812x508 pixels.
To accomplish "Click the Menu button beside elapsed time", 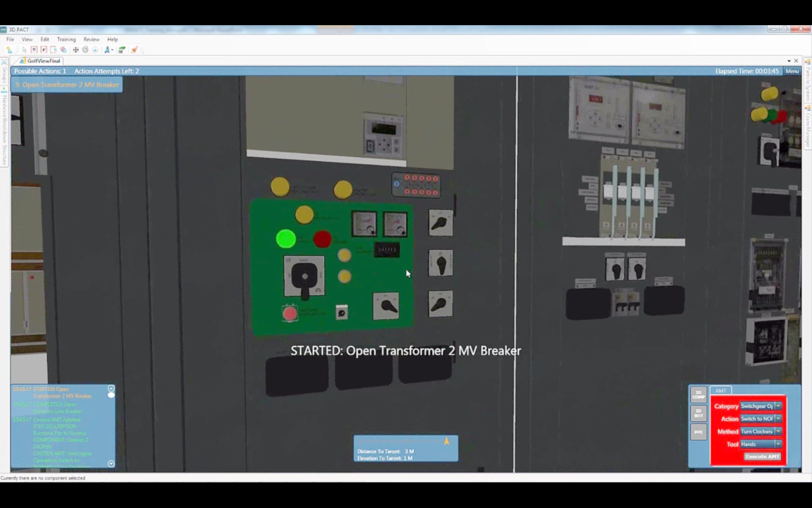I will click(x=792, y=71).
